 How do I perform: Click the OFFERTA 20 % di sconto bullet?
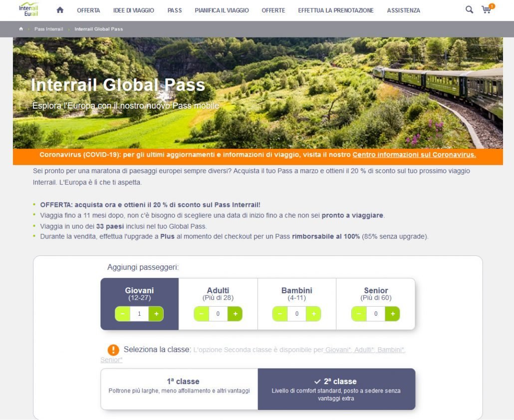pyautogui.click(x=150, y=205)
